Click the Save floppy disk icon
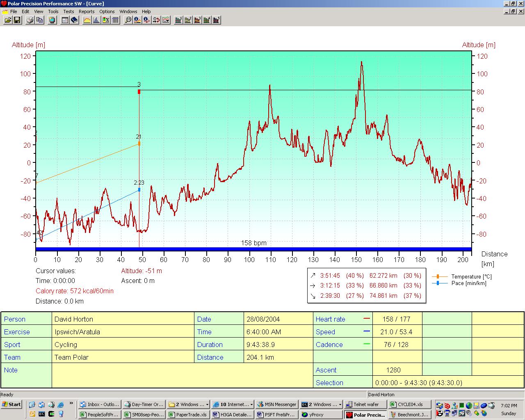The image size is (525, 420). click(x=17, y=20)
